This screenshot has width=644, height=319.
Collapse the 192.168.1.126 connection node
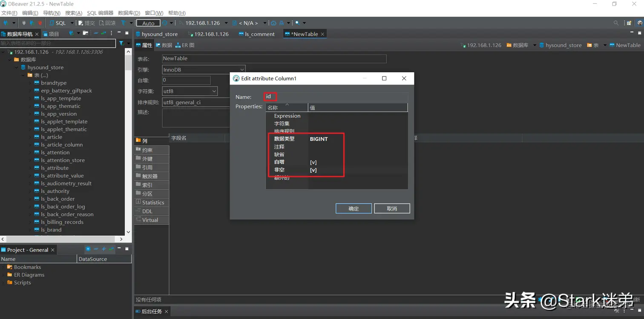tap(4, 52)
